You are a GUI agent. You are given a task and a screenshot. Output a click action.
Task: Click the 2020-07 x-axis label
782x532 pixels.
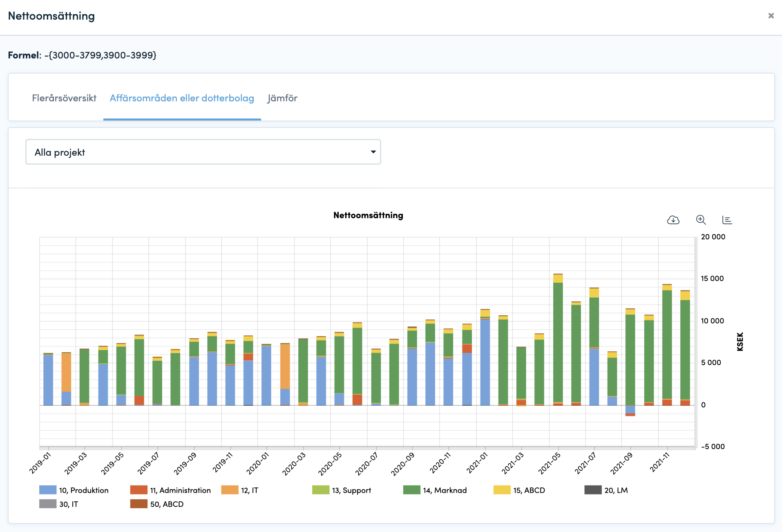pyautogui.click(x=366, y=463)
